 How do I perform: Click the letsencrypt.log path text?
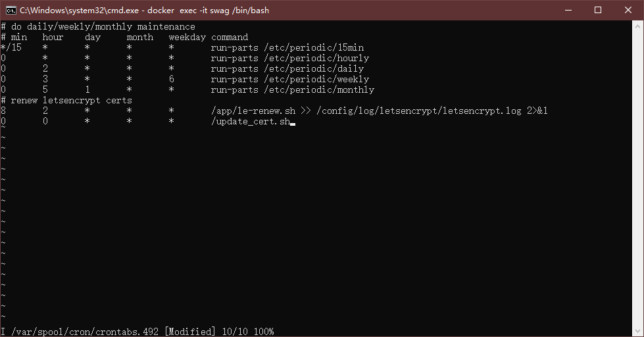tap(418, 111)
